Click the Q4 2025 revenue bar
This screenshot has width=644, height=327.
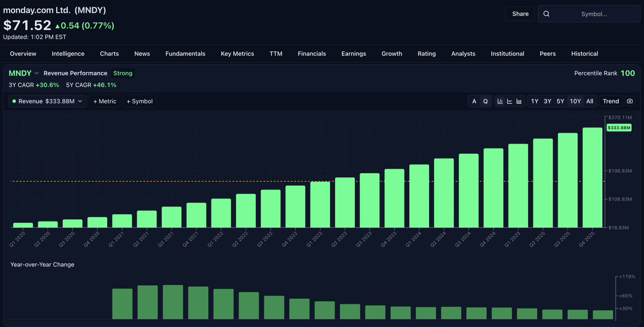click(592, 177)
